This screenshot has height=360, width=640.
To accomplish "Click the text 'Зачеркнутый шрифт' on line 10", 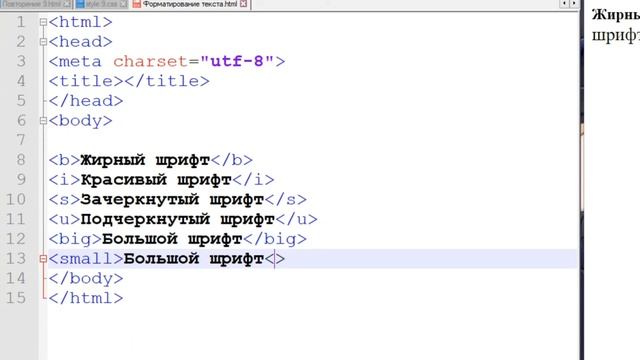I will (x=172, y=200).
